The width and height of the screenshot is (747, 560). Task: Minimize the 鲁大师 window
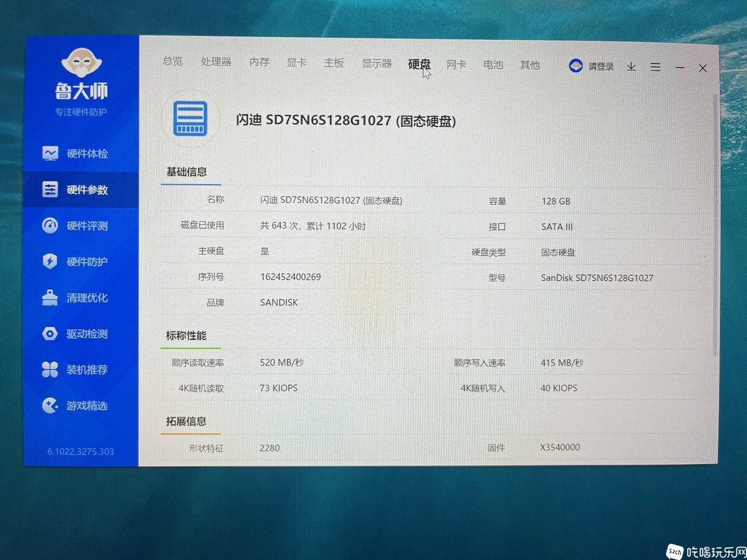pos(679,68)
